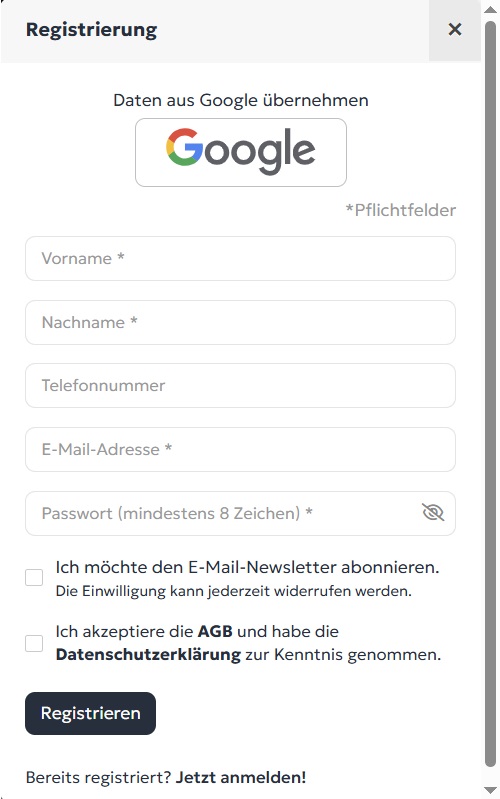Click the Einwilligung kann jederzeit widerrufen text
This screenshot has height=799, width=500.
click(233, 591)
